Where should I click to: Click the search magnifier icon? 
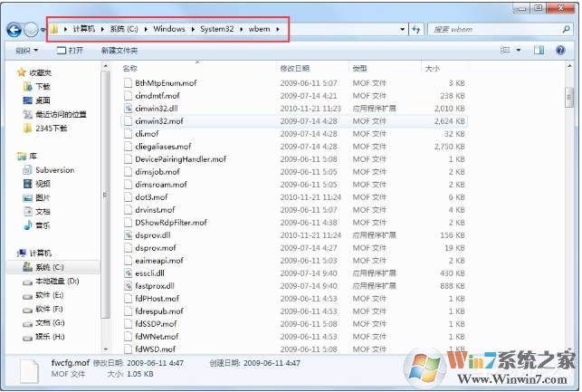point(566,29)
